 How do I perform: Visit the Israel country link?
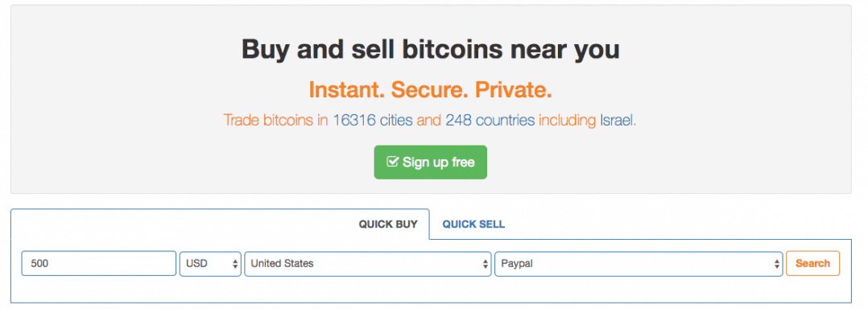(x=616, y=120)
